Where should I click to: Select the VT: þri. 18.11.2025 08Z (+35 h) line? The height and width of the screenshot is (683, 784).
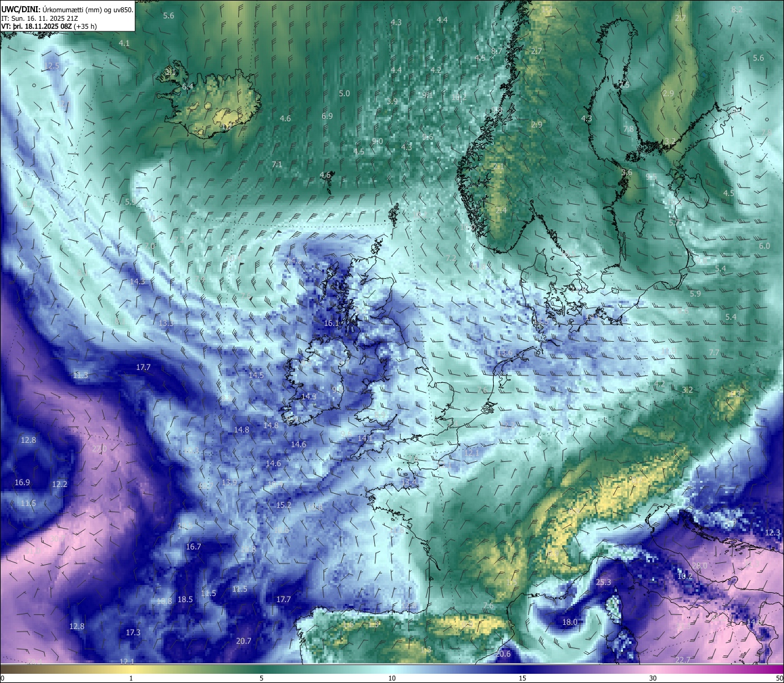[49, 26]
